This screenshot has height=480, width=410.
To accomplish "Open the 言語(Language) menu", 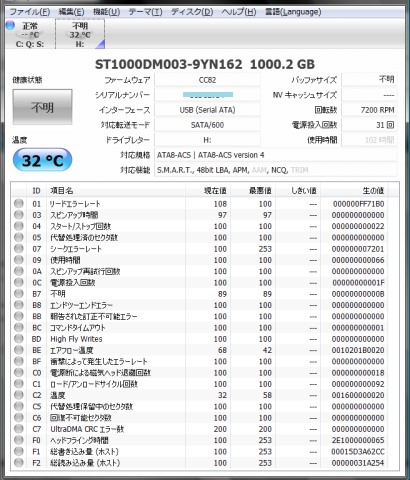I will pos(293,12).
